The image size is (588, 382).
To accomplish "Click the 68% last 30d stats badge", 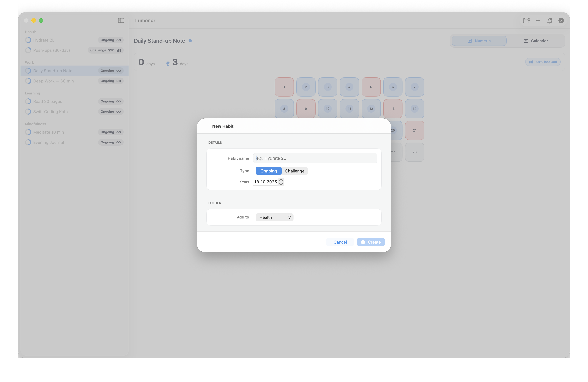I will [x=543, y=62].
